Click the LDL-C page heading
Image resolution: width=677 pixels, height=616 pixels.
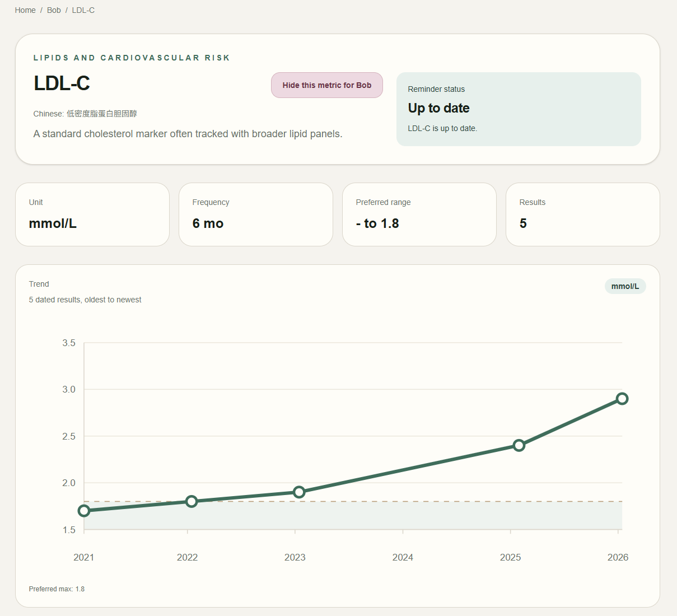tap(62, 83)
